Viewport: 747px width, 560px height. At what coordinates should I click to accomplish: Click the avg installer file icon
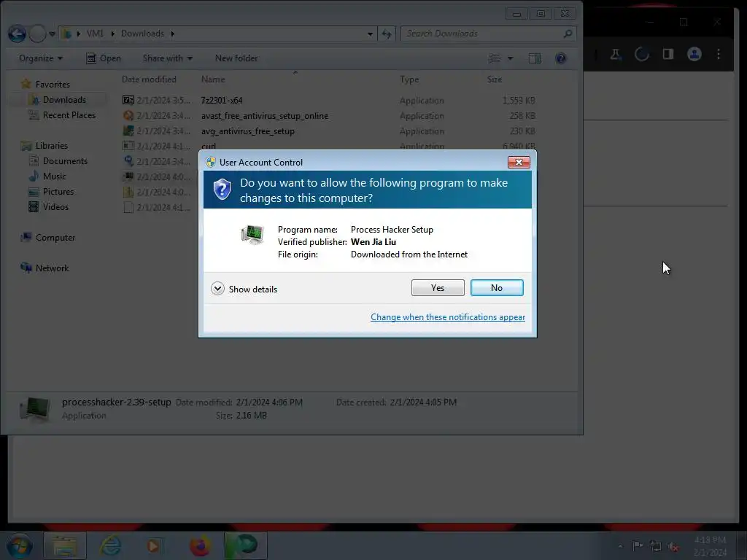point(128,131)
